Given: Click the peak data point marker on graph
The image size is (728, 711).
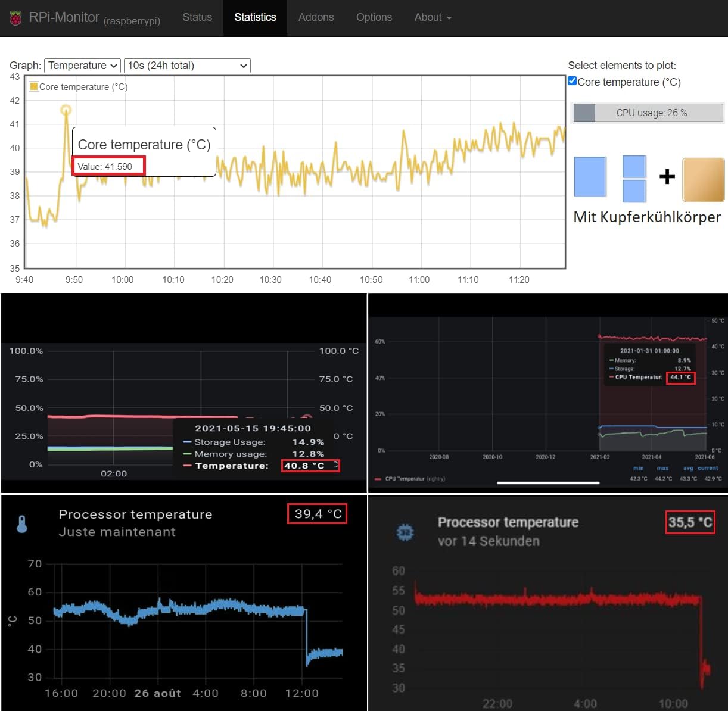Looking at the screenshot, I should [x=66, y=110].
